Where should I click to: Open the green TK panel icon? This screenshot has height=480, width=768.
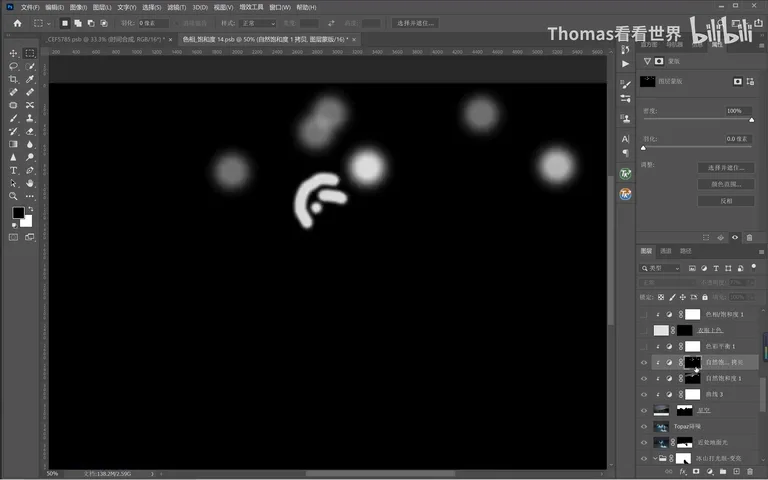625,174
